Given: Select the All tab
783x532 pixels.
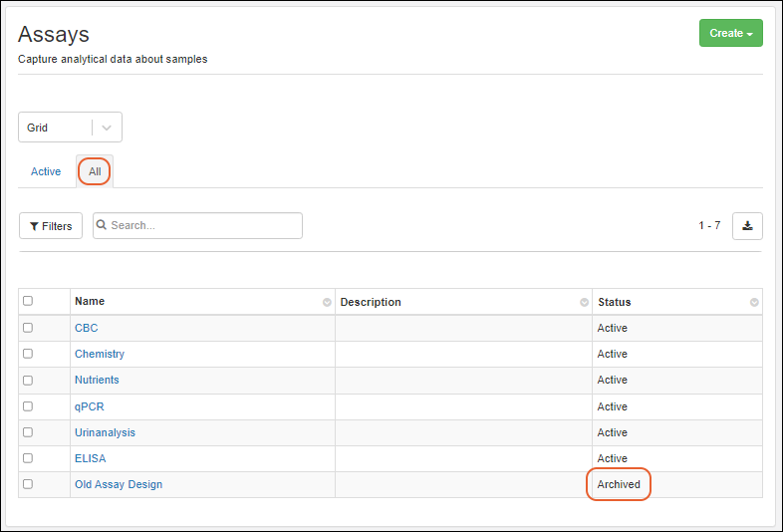Looking at the screenshot, I should (x=95, y=171).
